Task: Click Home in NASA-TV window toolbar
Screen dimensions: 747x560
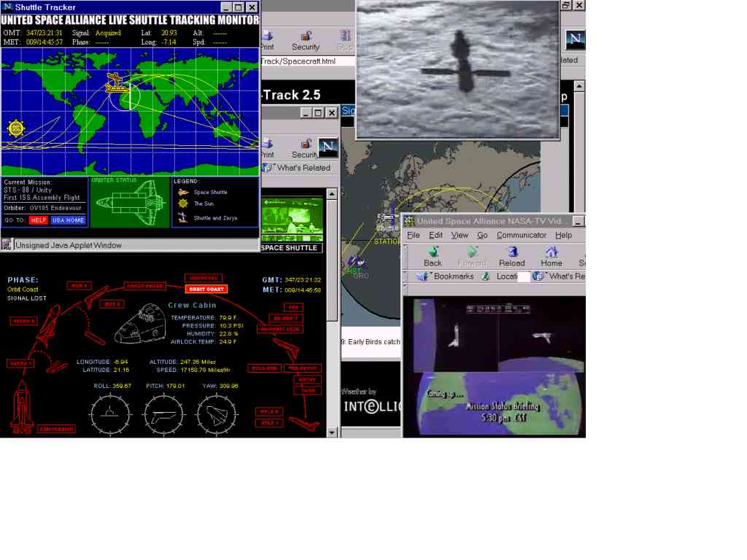Action: point(551,257)
